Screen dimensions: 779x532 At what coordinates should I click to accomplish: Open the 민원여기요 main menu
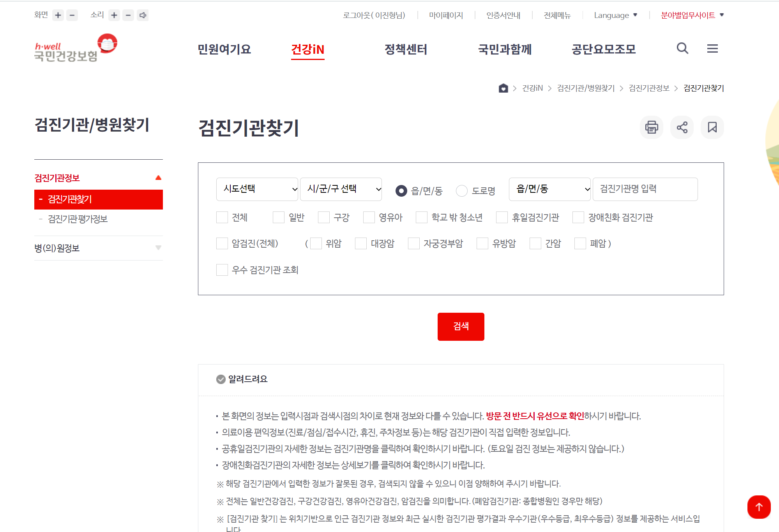click(224, 49)
